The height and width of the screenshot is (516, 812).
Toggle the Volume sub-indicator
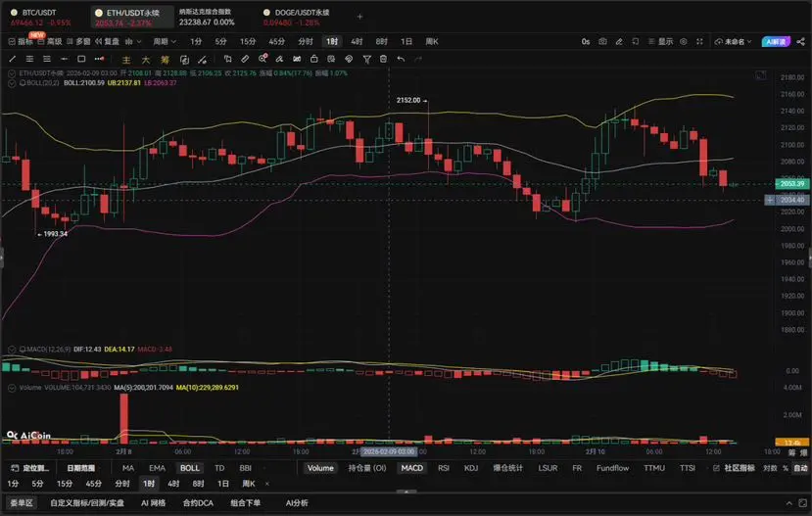[x=320, y=468]
